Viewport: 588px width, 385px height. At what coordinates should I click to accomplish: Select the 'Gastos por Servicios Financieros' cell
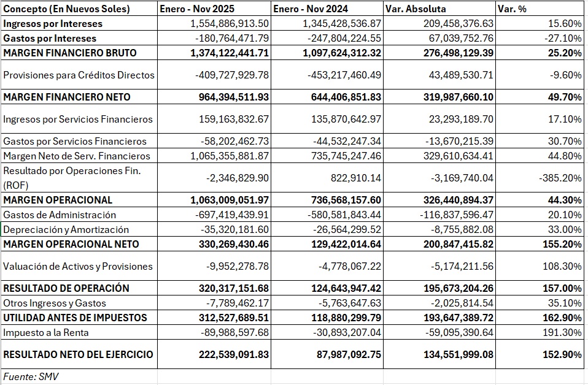pos(79,141)
